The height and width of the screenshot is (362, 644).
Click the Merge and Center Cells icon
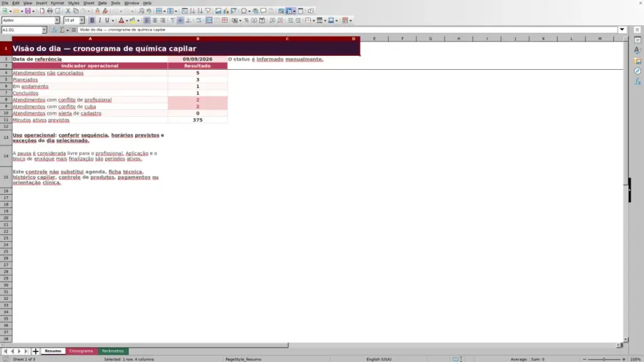pyautogui.click(x=209, y=21)
